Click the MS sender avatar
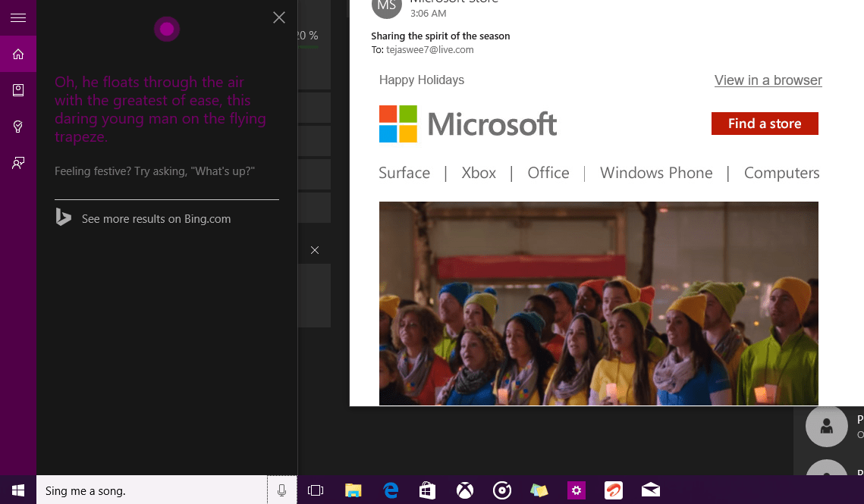Viewport: 864px width, 504px height. click(x=386, y=7)
